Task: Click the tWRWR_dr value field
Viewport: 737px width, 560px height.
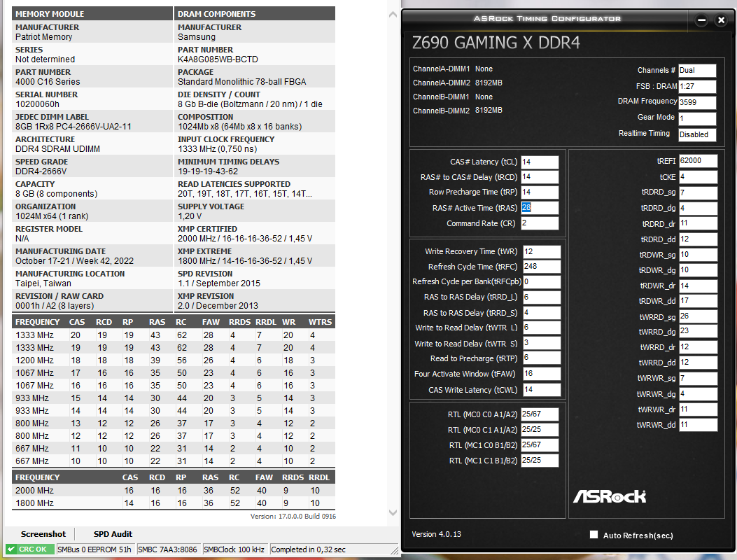Action: coord(698,409)
